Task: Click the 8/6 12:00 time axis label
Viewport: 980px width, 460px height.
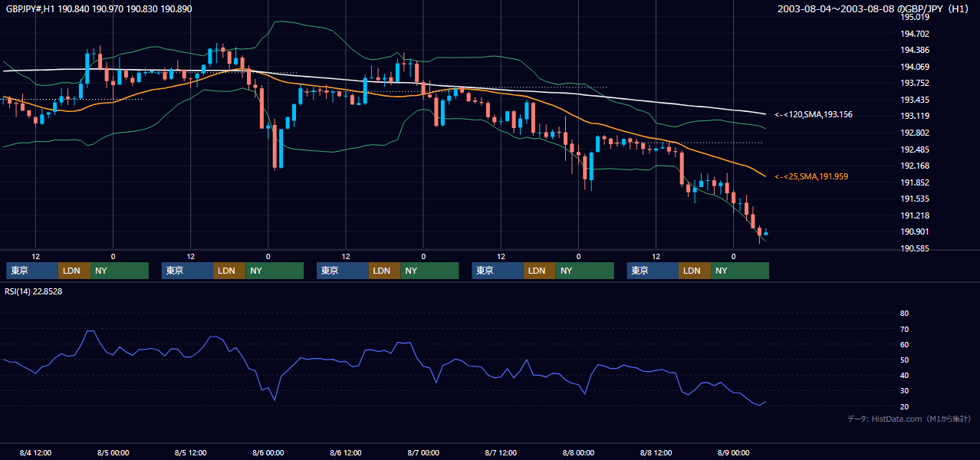Action: [x=346, y=453]
